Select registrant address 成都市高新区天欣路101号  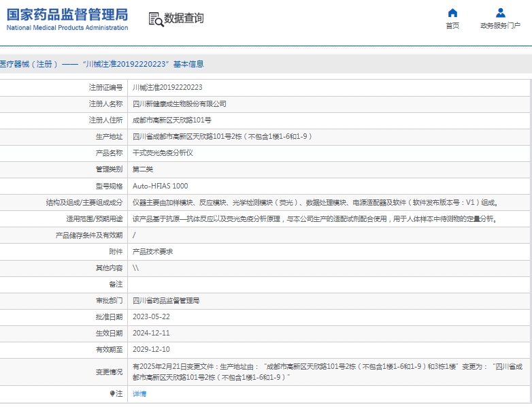coord(171,120)
